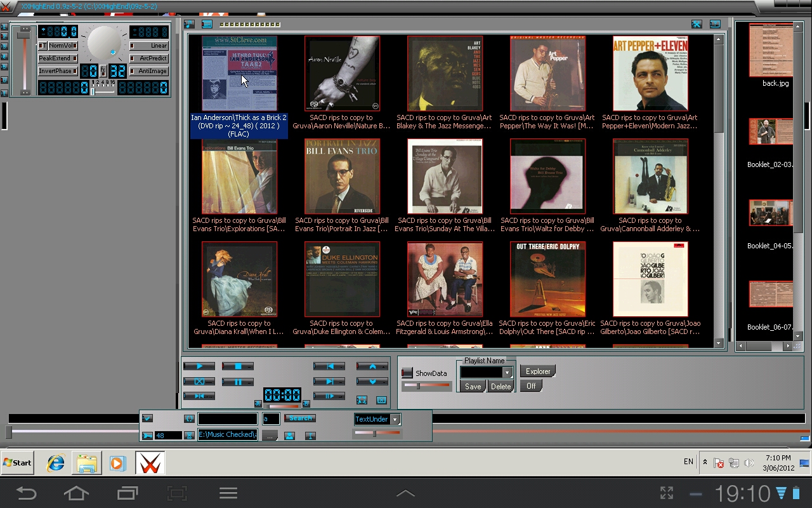Click the checkmark icon in search panel

147,418
